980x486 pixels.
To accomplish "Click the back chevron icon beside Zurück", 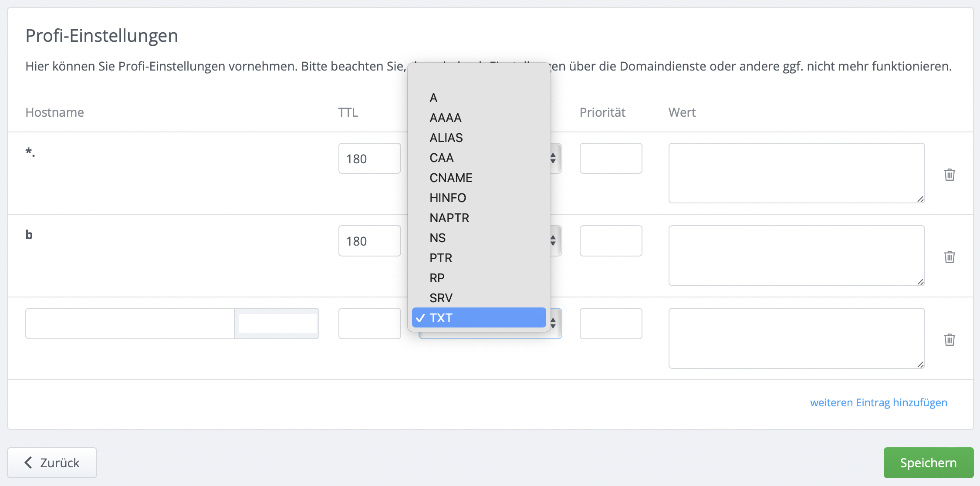I will click(x=28, y=462).
